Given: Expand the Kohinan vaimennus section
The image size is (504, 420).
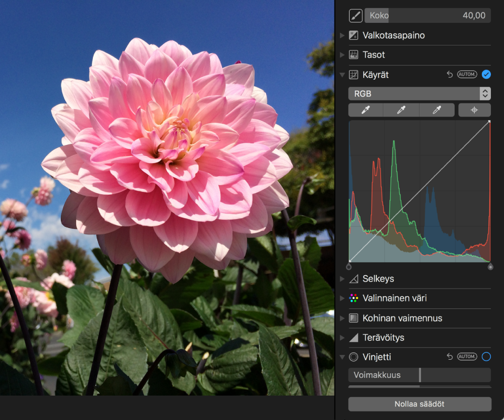Looking at the screenshot, I should coord(342,318).
